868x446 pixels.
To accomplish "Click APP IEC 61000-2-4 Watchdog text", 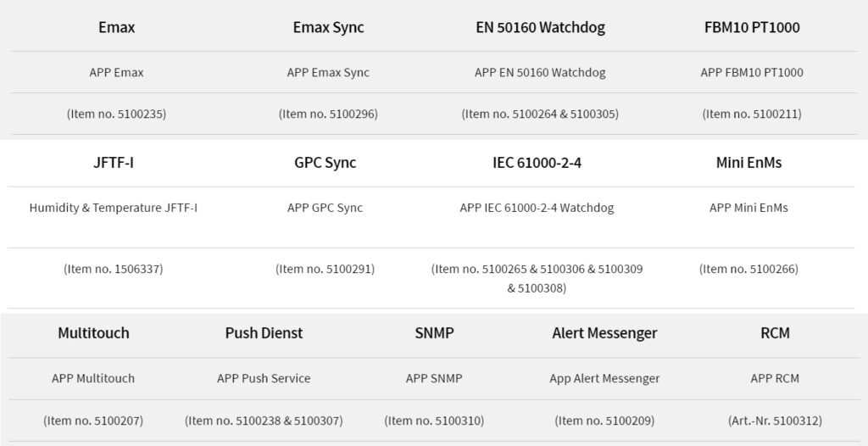I will click(537, 209).
